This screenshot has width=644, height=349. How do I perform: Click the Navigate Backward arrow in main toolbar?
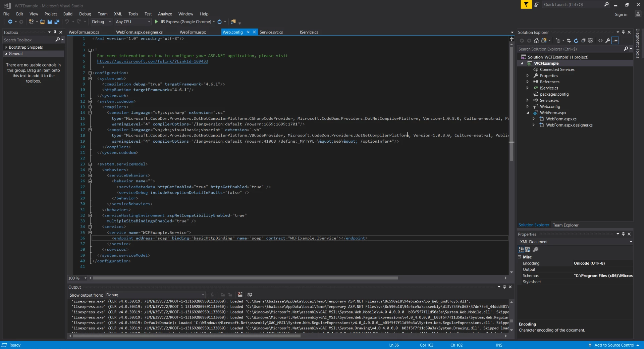[10, 22]
